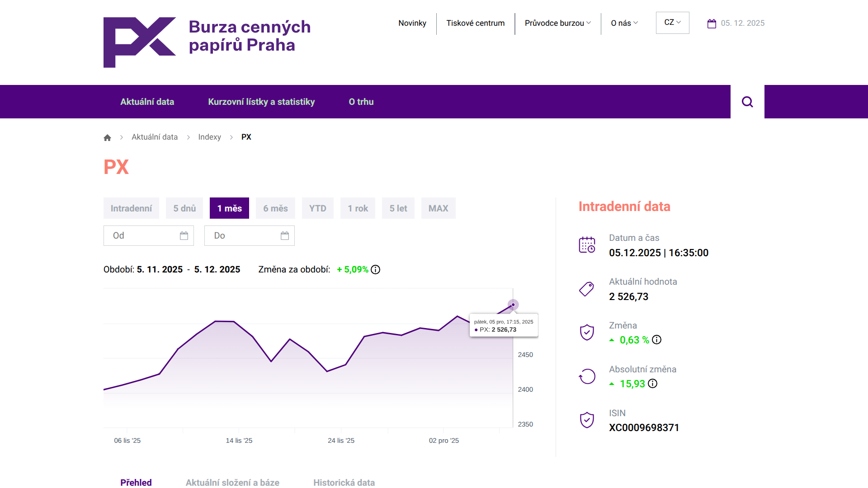Click the 02 pro '25 axis label
868x488 pixels.
444,441
